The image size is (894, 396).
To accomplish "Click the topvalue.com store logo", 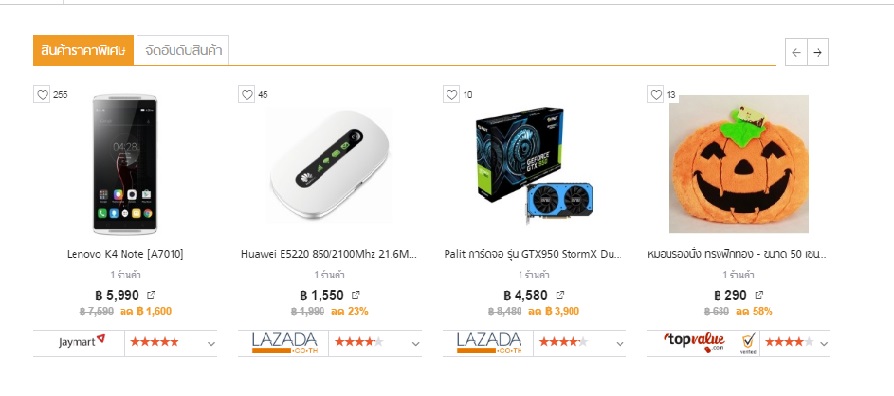I will point(694,342).
